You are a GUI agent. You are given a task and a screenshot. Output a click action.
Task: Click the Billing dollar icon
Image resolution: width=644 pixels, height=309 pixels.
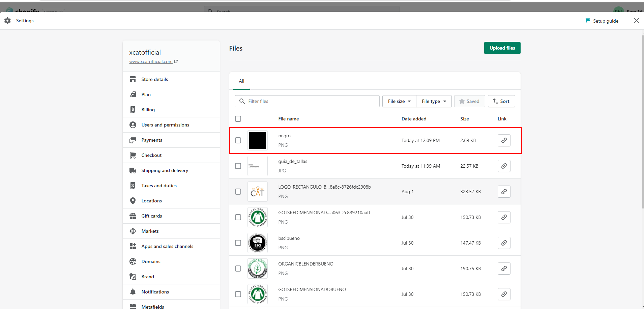133,110
